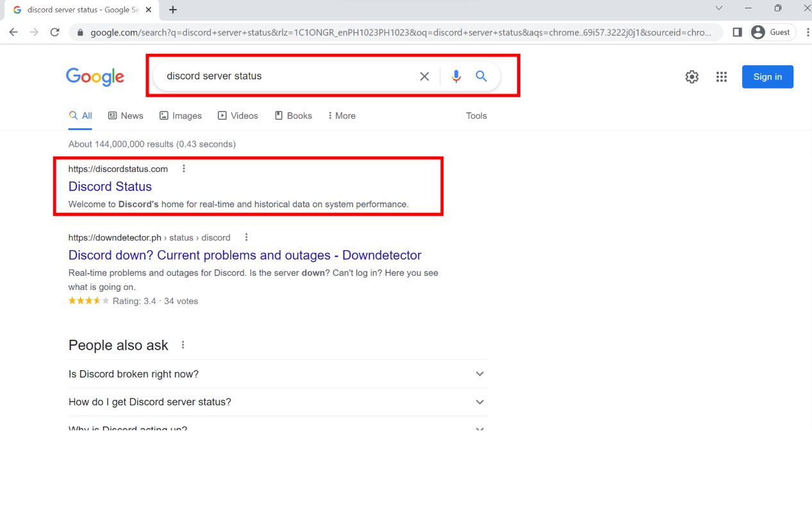This screenshot has width=812, height=517.
Task: Click the site lock icon in address bar
Action: 80,32
